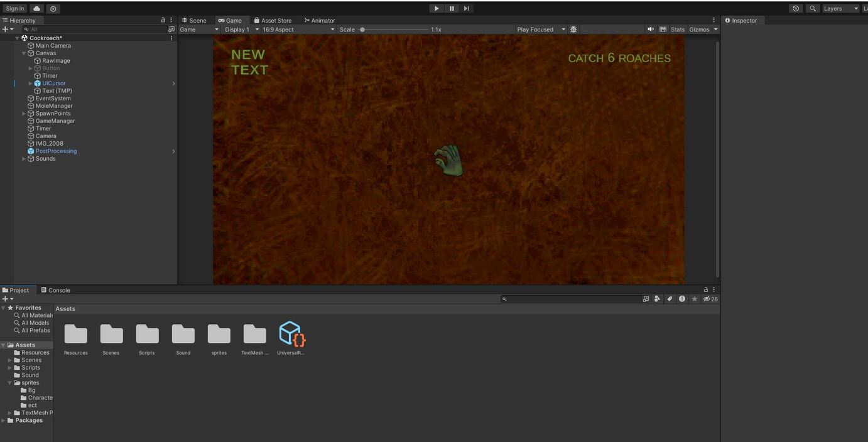Viewport: 868px width, 442px height.
Task: Open the Package Manager hexagon icon
Action: [x=53, y=9]
